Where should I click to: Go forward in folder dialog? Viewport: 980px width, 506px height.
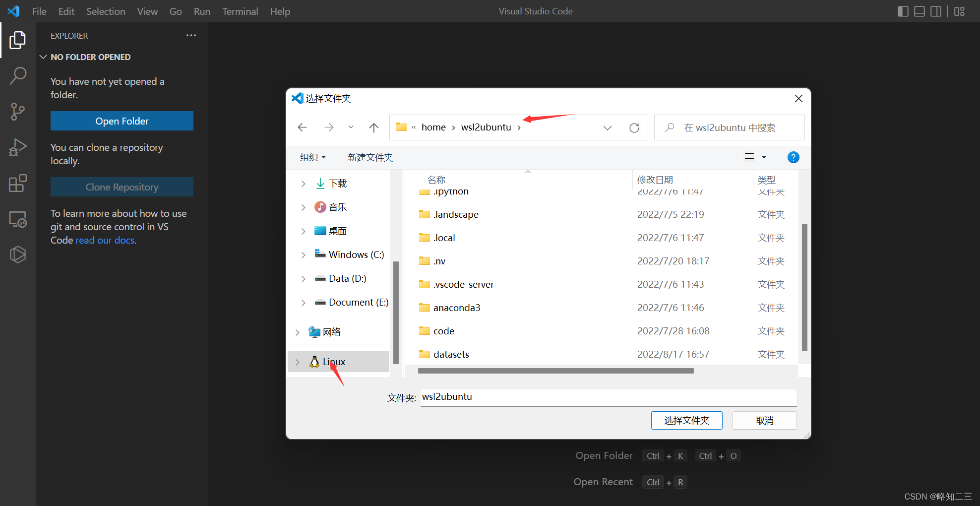point(329,127)
